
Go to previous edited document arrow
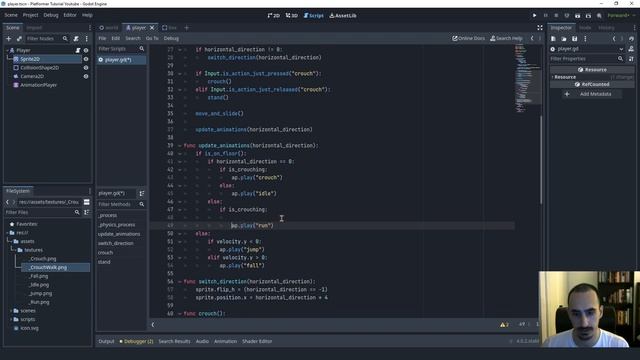[532, 38]
